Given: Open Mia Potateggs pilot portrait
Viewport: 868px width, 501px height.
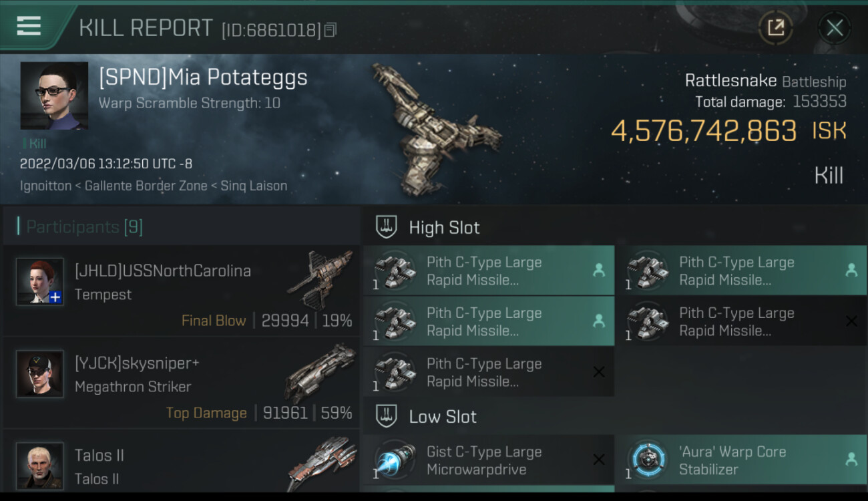Looking at the screenshot, I should 54,96.
